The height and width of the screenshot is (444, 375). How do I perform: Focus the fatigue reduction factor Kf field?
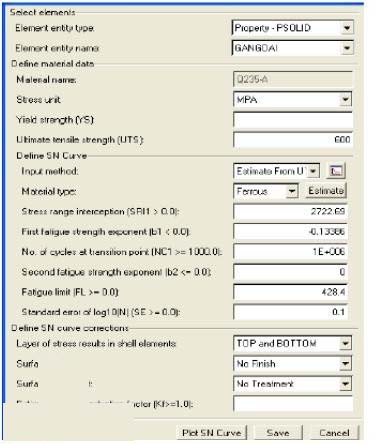tap(293, 404)
